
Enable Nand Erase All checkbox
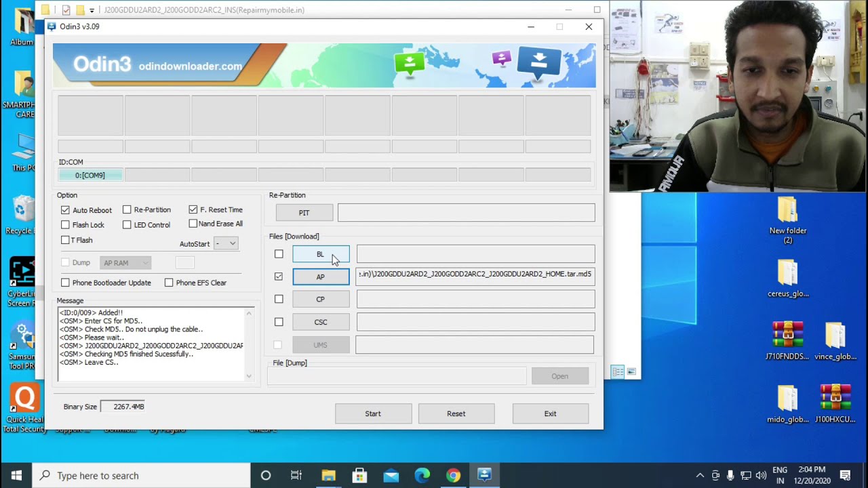193,224
